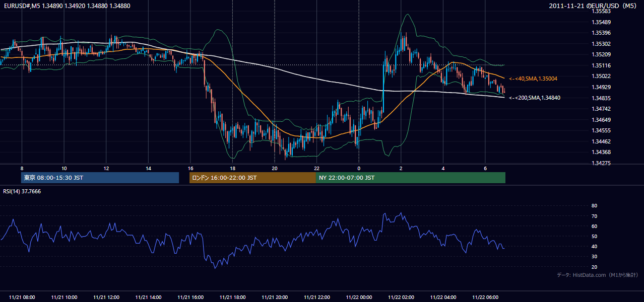
Task: Select the NY 22:00-07:00 JST session bar
Action: (x=411, y=178)
